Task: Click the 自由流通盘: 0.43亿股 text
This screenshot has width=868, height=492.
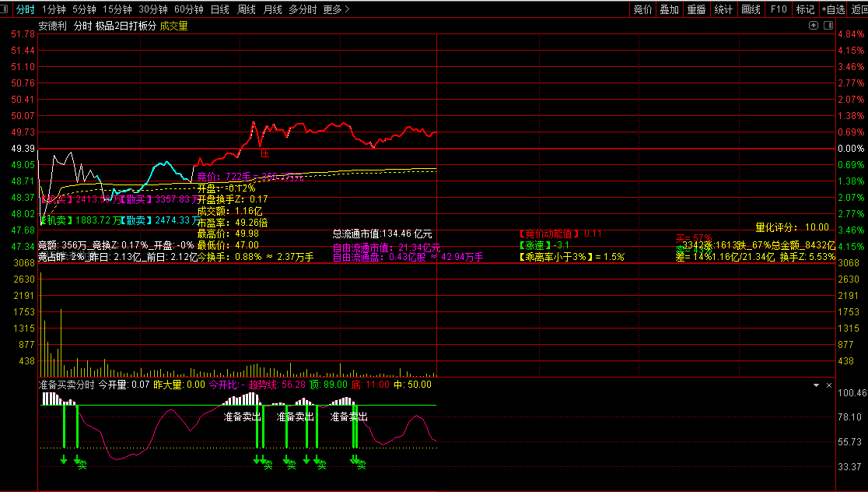Action: pyautogui.click(x=380, y=257)
